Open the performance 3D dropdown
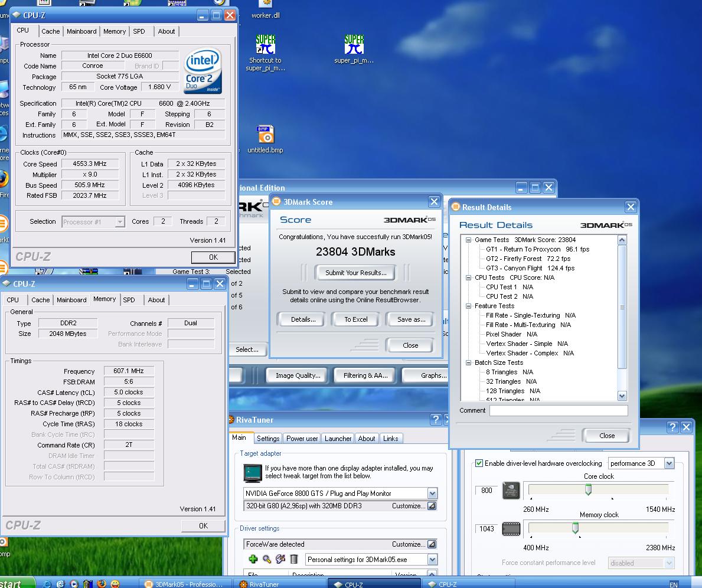 coord(669,463)
